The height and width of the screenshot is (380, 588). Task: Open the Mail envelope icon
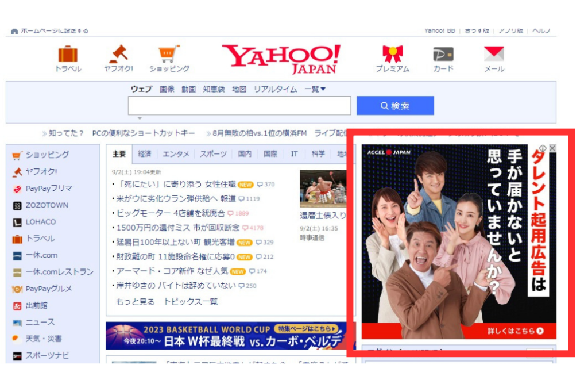click(494, 55)
